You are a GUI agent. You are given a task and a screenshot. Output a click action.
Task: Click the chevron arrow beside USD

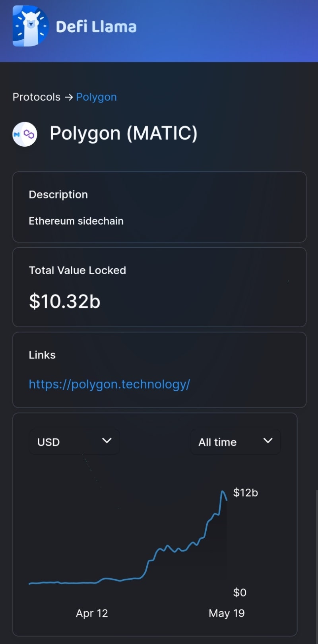coord(107,440)
